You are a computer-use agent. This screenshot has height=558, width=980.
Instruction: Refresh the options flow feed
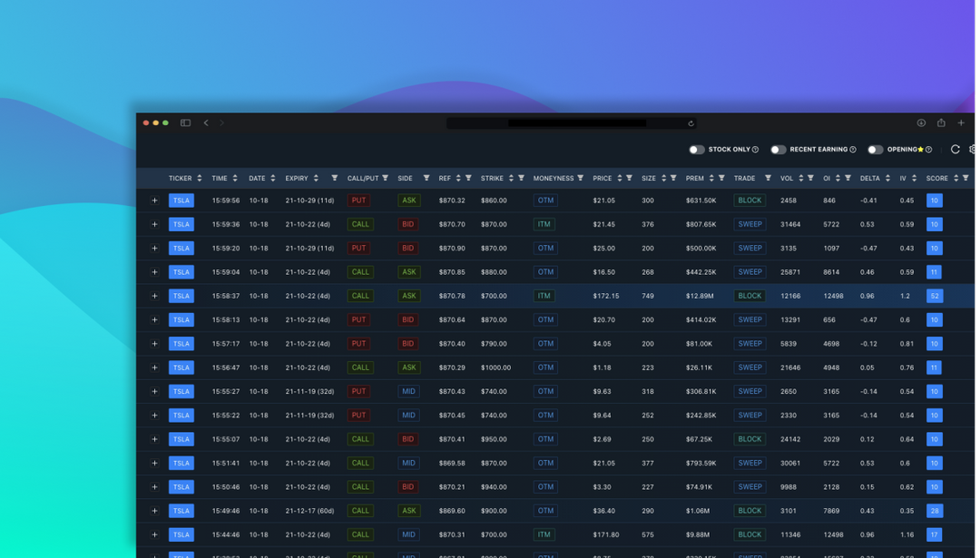coord(955,149)
